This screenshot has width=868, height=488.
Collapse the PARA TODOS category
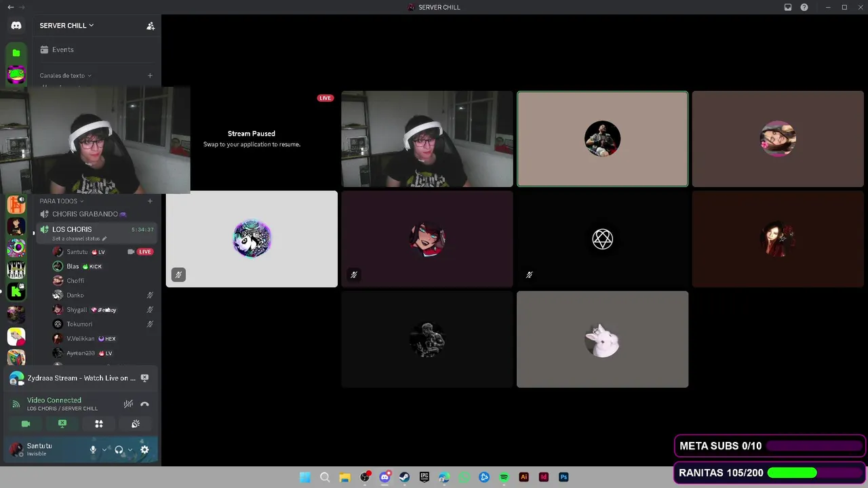[x=61, y=201]
